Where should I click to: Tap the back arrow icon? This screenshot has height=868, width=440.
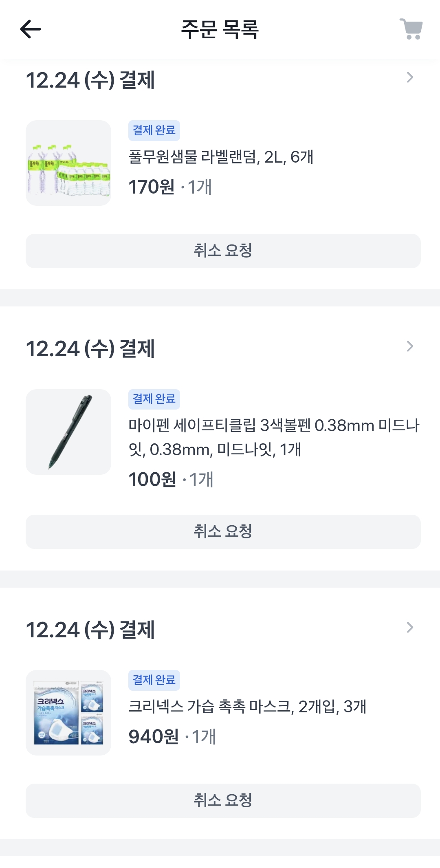31,29
